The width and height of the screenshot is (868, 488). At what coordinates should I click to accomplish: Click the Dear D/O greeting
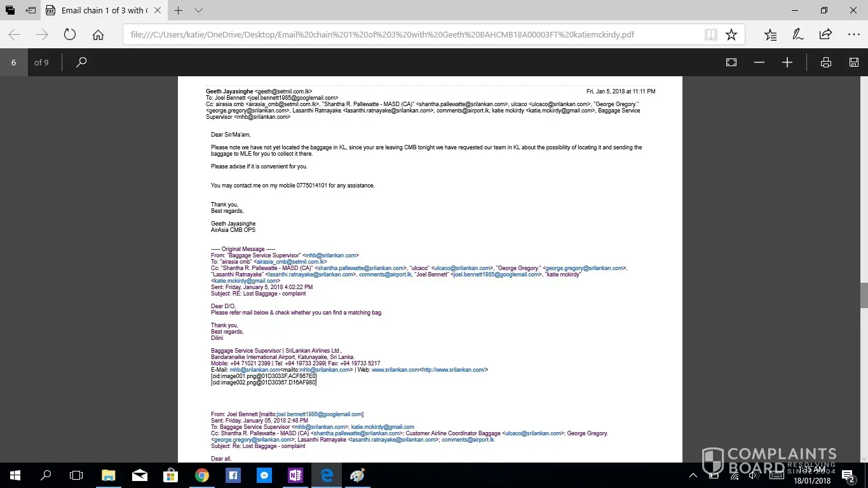pyautogui.click(x=223, y=306)
